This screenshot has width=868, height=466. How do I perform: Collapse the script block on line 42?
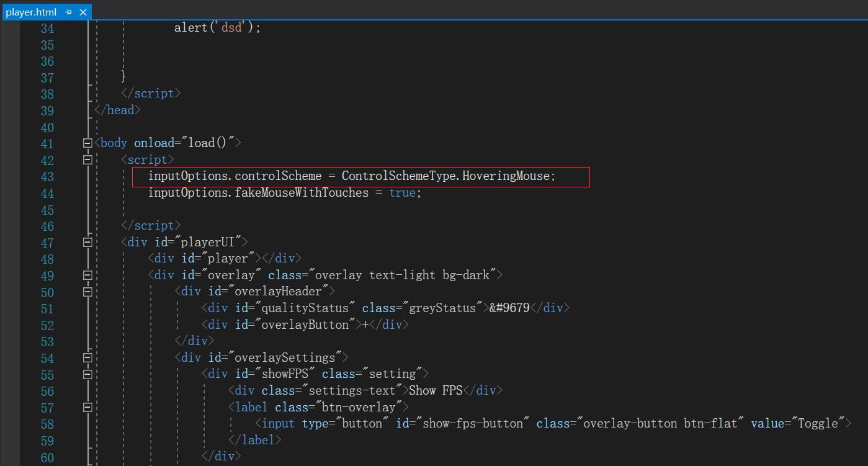coord(87,160)
